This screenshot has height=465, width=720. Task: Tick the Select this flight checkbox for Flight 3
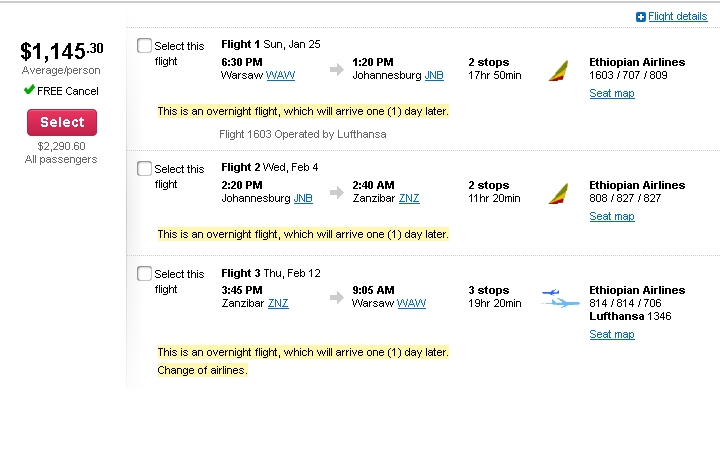point(144,274)
